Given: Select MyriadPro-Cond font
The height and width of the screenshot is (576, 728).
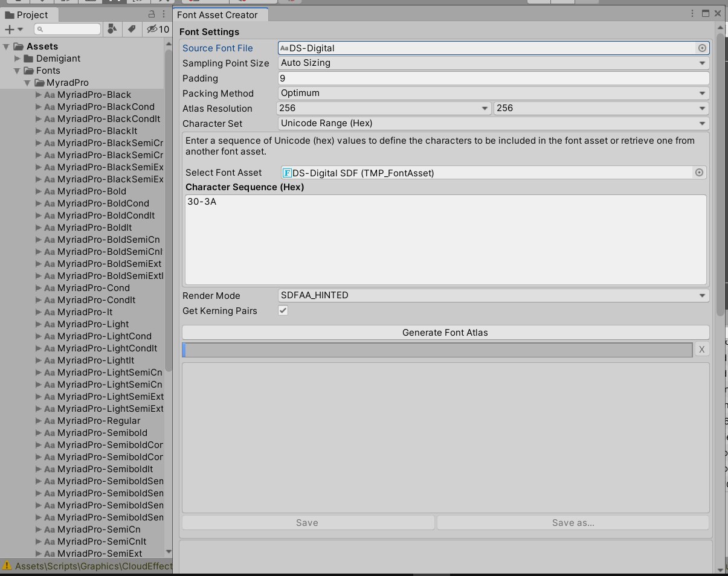Looking at the screenshot, I should pyautogui.click(x=94, y=288).
